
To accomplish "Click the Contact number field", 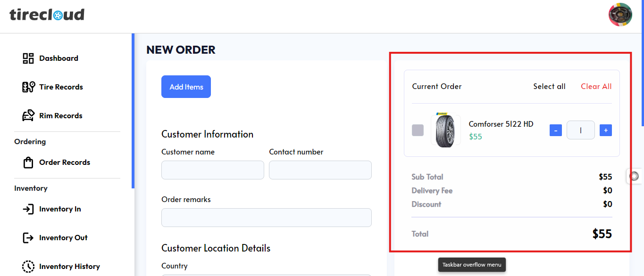I will tap(320, 170).
